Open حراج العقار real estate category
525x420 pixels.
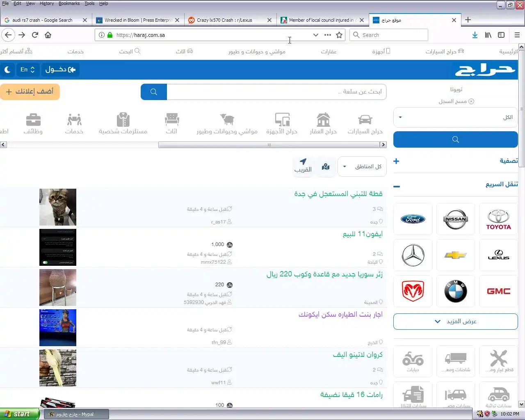point(323,124)
